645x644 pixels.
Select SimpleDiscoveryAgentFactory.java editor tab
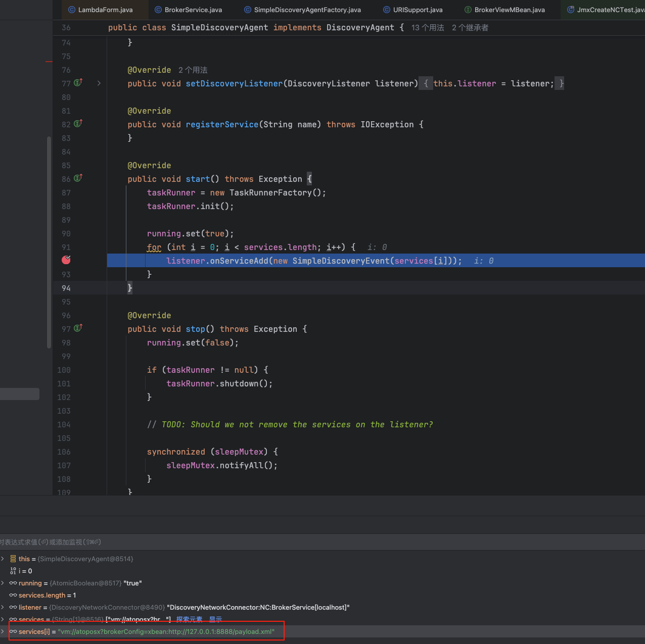pyautogui.click(x=307, y=10)
